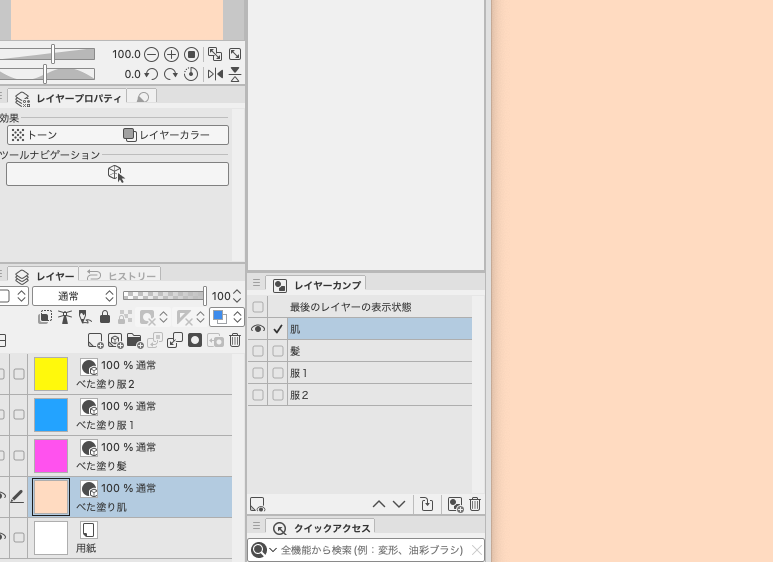This screenshot has height=562, width=773.
Task: Toggle draft layer pen icon
Action: click(85, 317)
